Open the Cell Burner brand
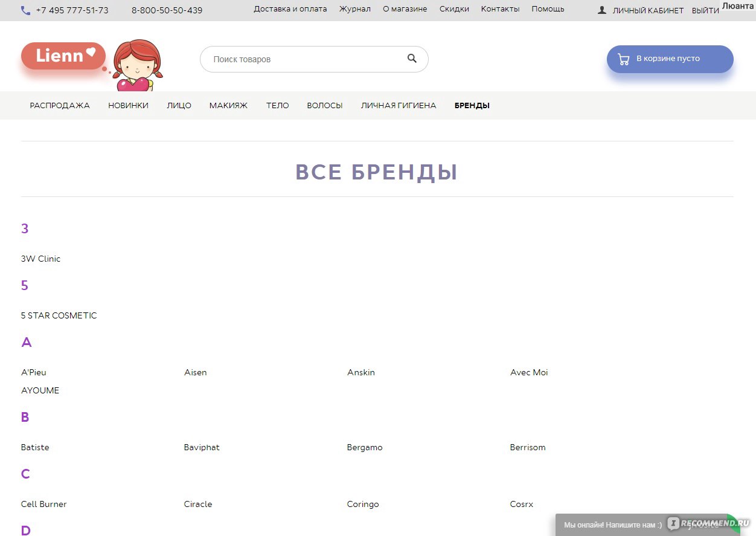Image resolution: width=756 pixels, height=536 pixels. [44, 504]
